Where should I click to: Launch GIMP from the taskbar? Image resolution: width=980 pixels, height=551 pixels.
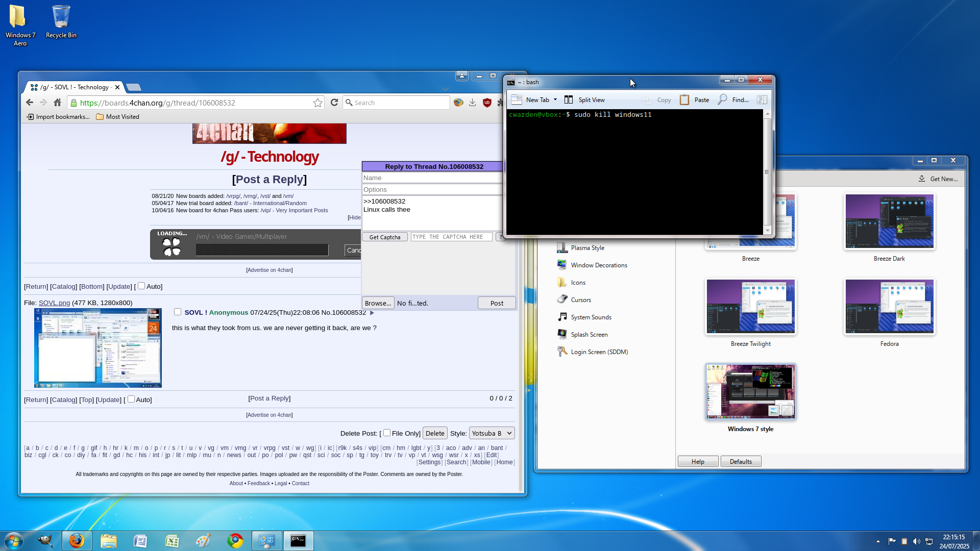tap(45, 541)
